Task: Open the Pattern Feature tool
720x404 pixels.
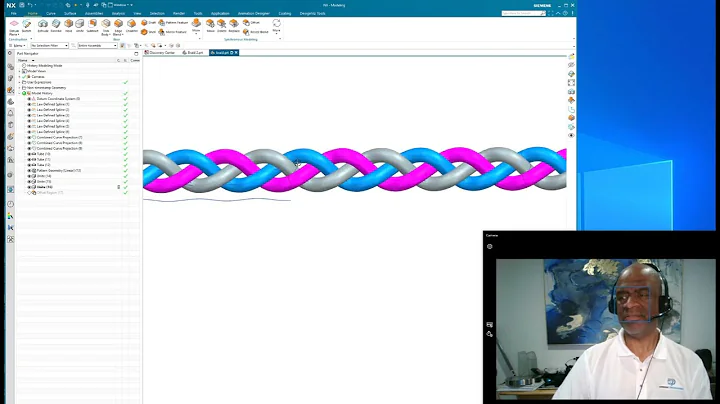Action: pos(173,22)
